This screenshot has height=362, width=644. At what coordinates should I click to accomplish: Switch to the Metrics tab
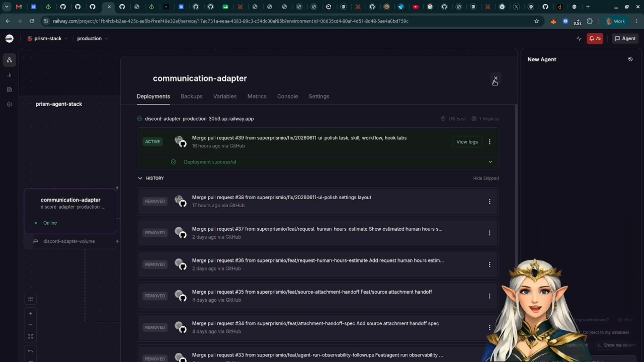coord(257,97)
